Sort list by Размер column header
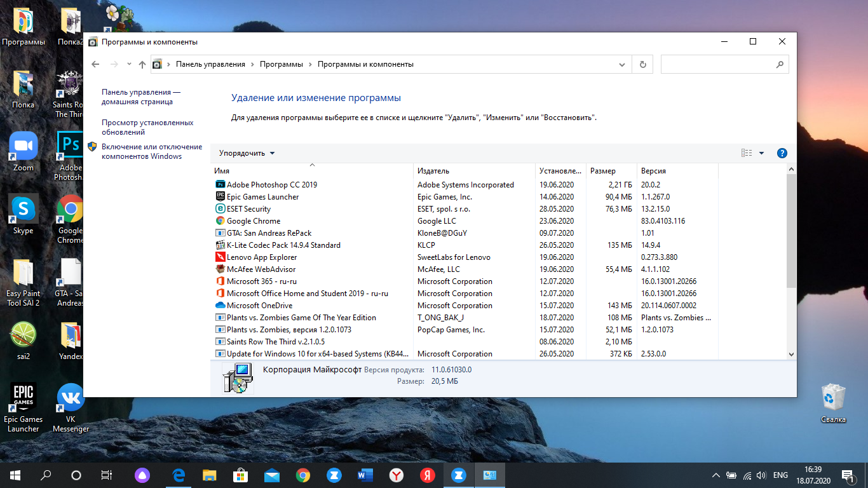Screen dimensions: 868x488 [x=611, y=171]
